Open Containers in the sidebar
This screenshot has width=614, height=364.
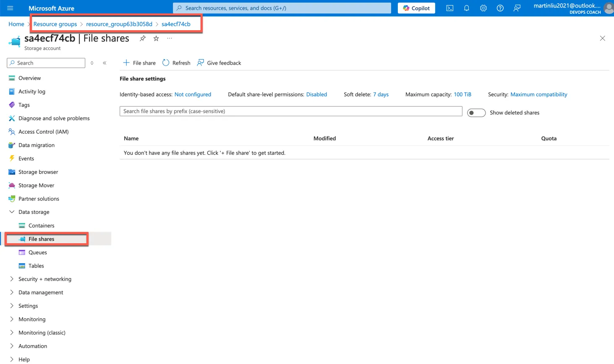[x=41, y=226]
